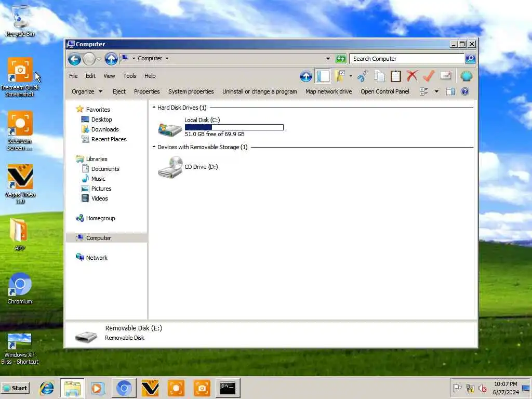Screen dimensions: 532x399
Task: Click System properties
Action: point(191,91)
